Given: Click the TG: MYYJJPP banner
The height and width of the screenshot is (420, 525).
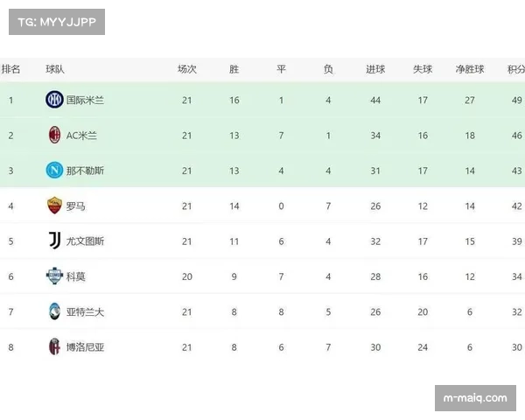Looking at the screenshot, I should (56, 22).
